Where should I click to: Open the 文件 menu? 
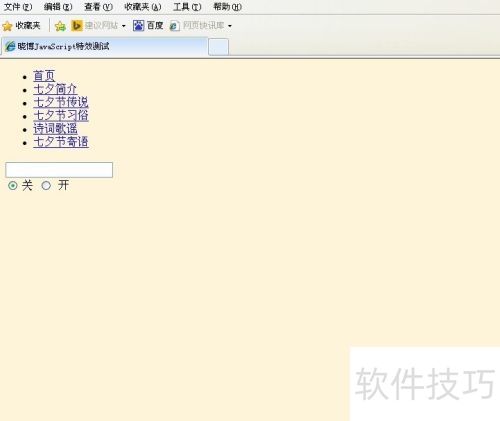(x=18, y=7)
